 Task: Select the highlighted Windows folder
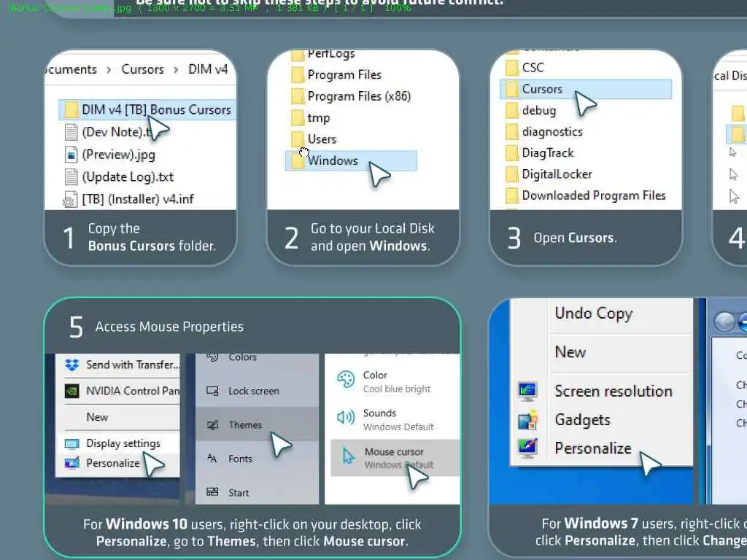tap(351, 160)
